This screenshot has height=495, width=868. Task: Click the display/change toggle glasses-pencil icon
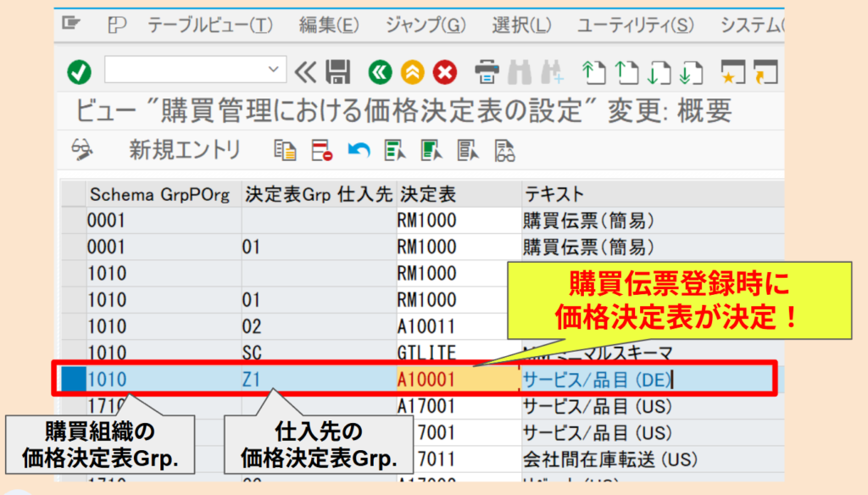click(82, 150)
